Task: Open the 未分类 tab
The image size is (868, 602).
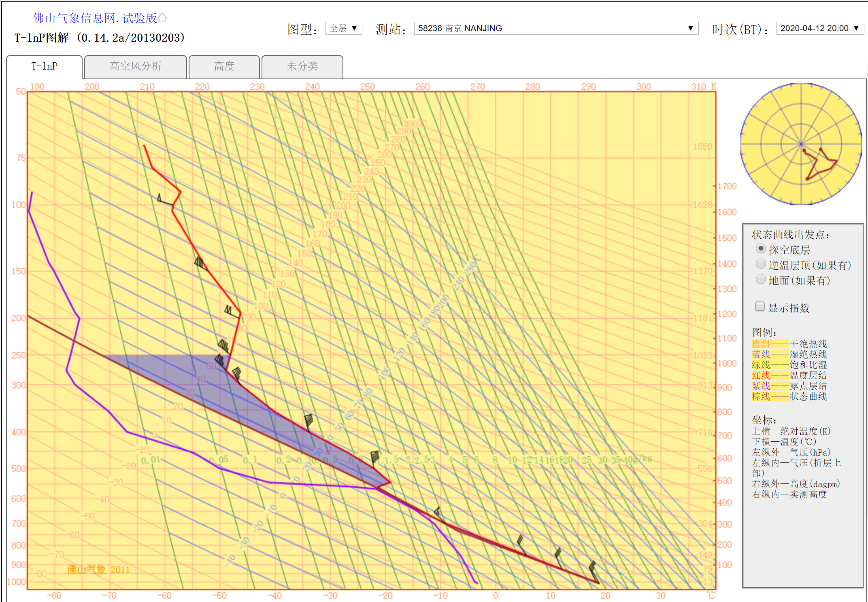Action: pyautogui.click(x=302, y=66)
